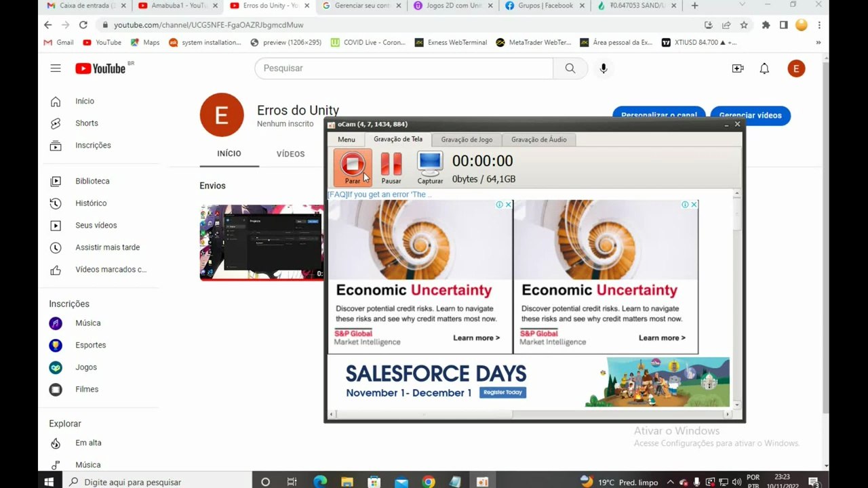Switch to Gravação de Jogo tab
The image size is (868, 488).
(x=467, y=140)
